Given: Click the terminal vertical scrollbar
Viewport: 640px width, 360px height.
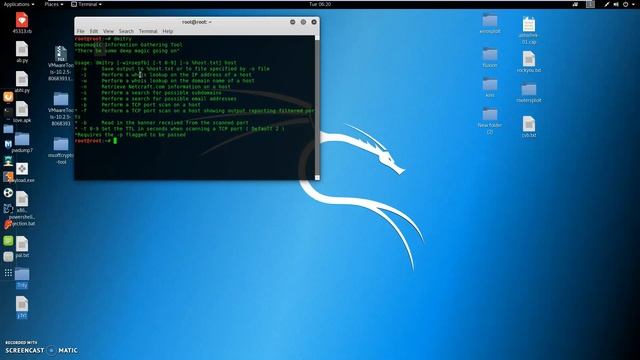Looking at the screenshot, I should (x=317, y=108).
